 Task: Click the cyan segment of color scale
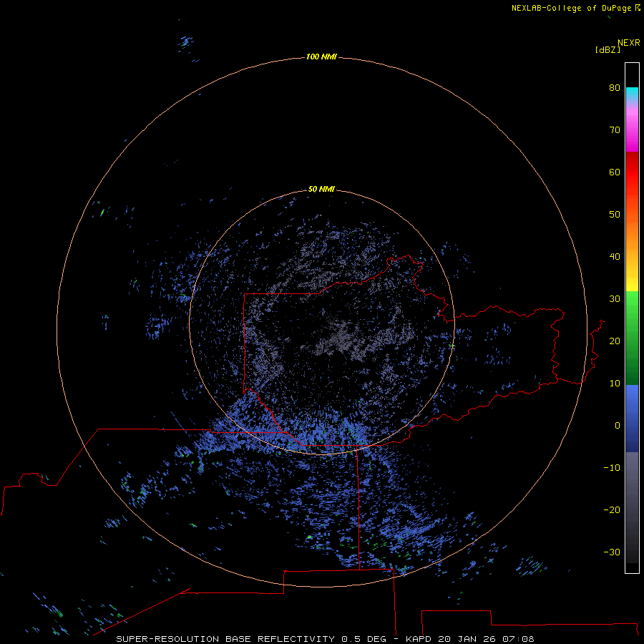pyautogui.click(x=632, y=94)
